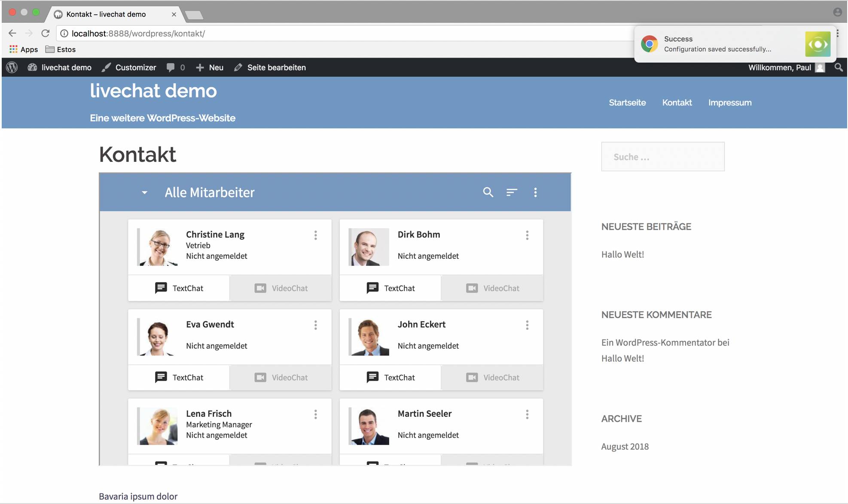Viewport: 848px width, 504px height.
Task: Click the search icon in Alle Mitarbeiter header
Action: point(488,192)
